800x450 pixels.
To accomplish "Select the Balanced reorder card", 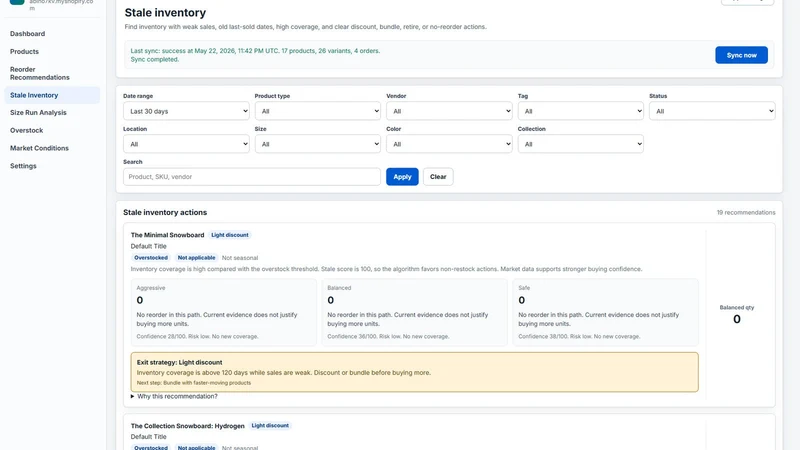I will pyautogui.click(x=414, y=312).
